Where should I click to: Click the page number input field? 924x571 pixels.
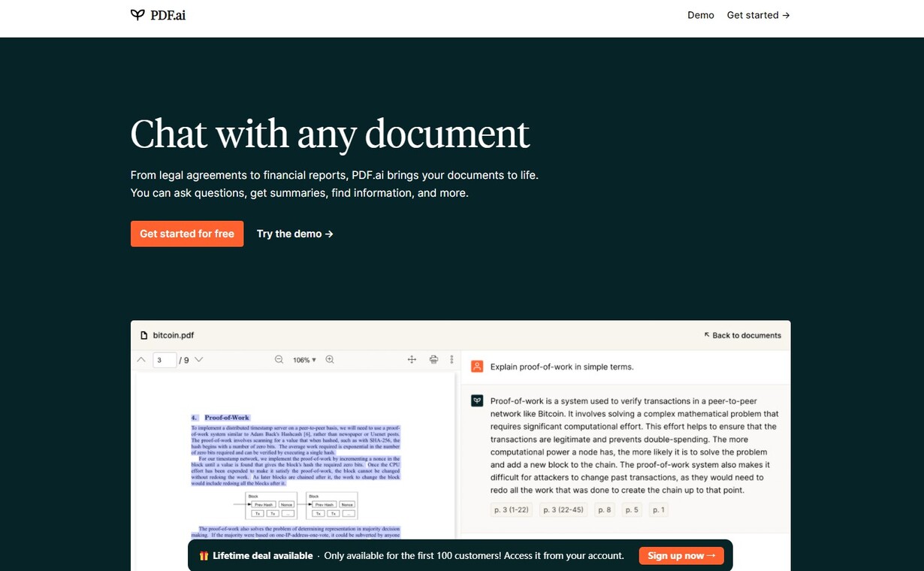[165, 360]
